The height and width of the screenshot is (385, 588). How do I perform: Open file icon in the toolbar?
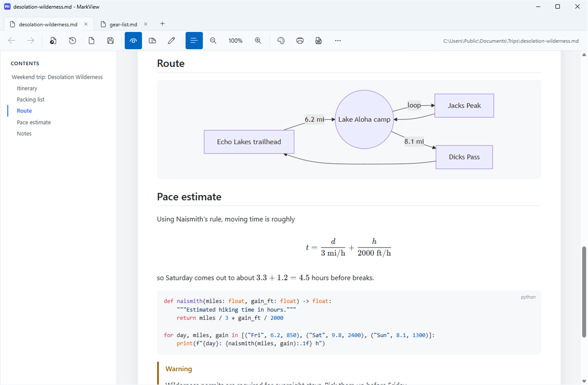[53, 41]
